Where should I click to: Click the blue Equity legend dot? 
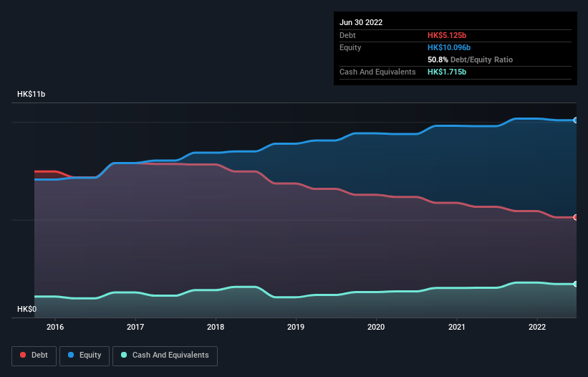(71, 355)
